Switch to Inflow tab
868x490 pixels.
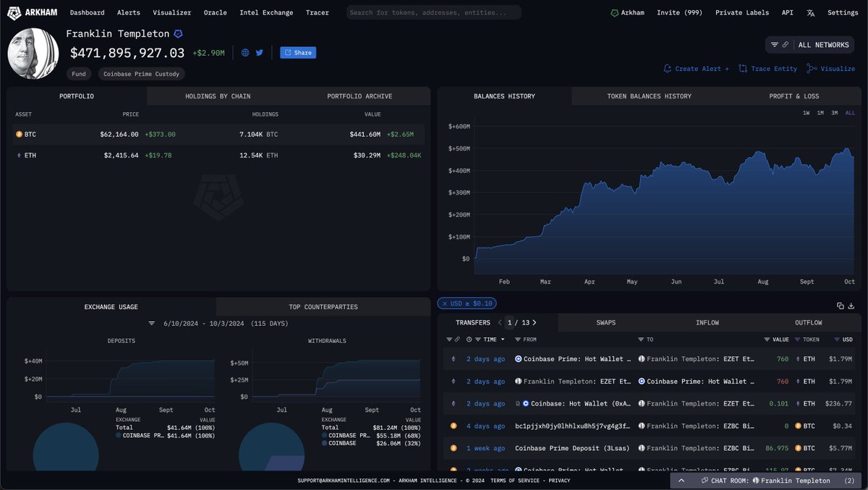click(707, 322)
